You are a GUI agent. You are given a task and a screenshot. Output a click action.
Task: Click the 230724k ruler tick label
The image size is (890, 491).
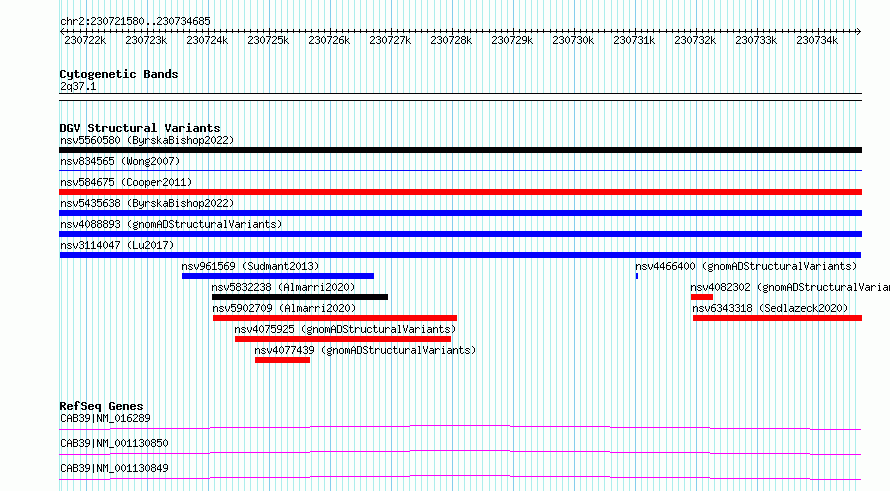point(207,40)
